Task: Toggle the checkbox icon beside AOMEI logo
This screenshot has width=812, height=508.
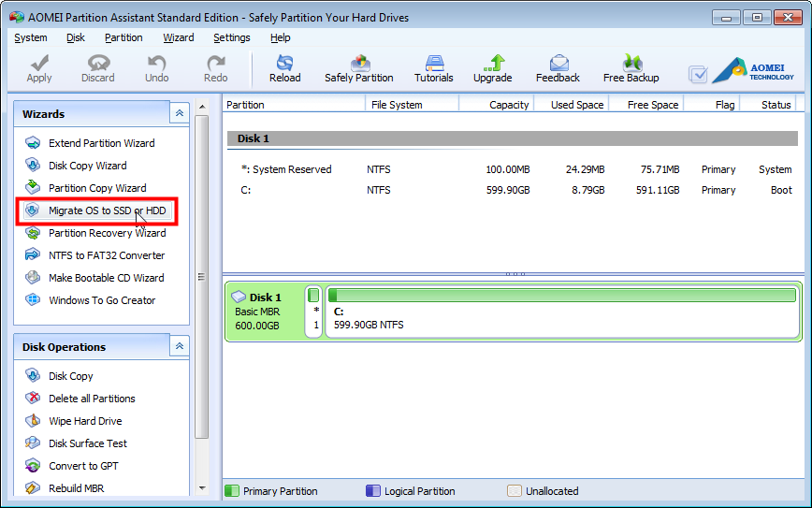Action: click(x=698, y=74)
